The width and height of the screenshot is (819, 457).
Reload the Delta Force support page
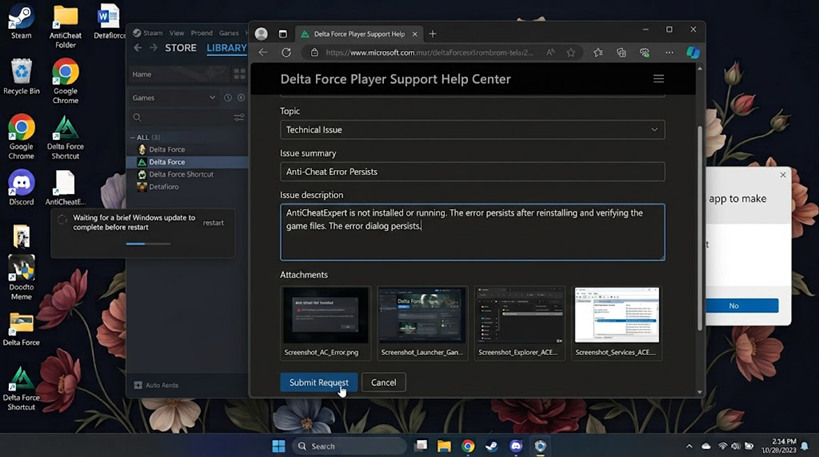click(x=286, y=52)
